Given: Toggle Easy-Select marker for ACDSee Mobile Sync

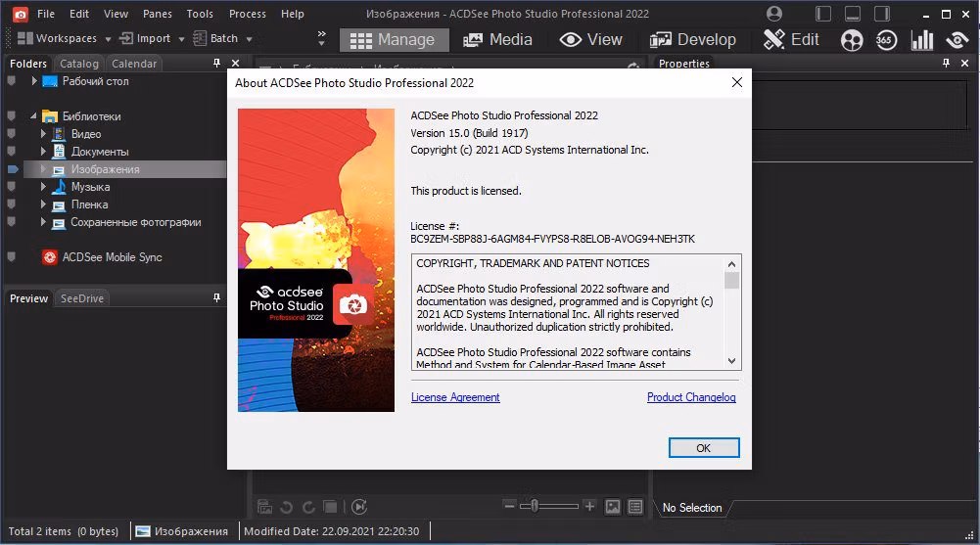Looking at the screenshot, I should coord(11,257).
